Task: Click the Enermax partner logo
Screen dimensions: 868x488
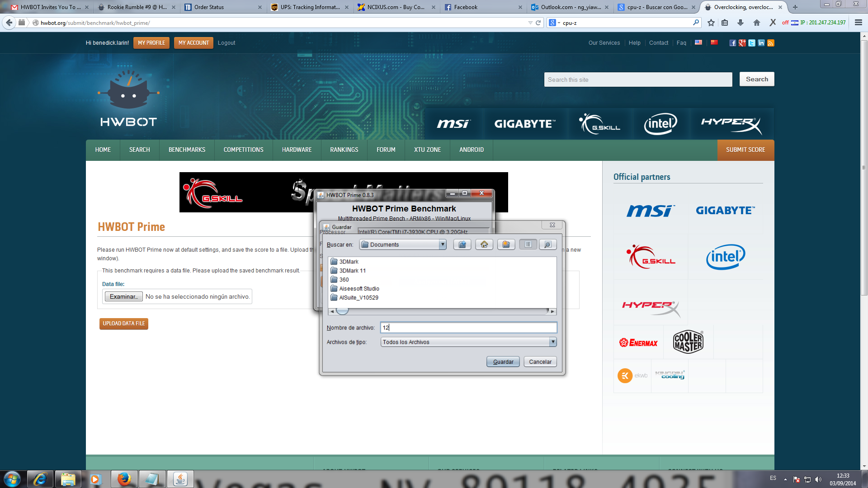Action: (x=638, y=343)
